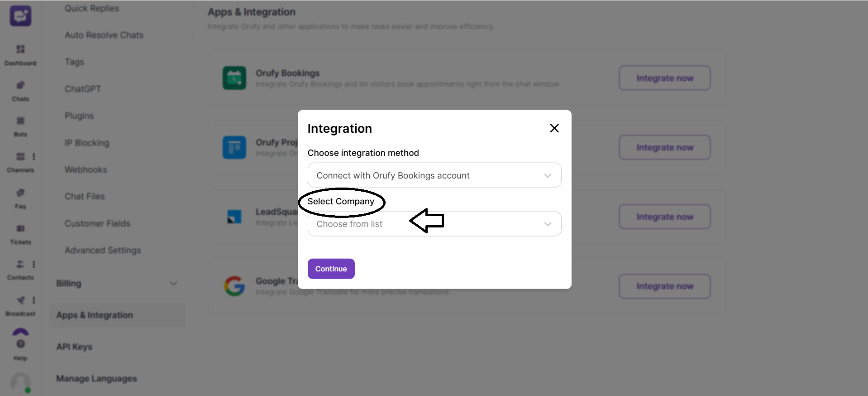Open the integration method dropdown

click(434, 175)
